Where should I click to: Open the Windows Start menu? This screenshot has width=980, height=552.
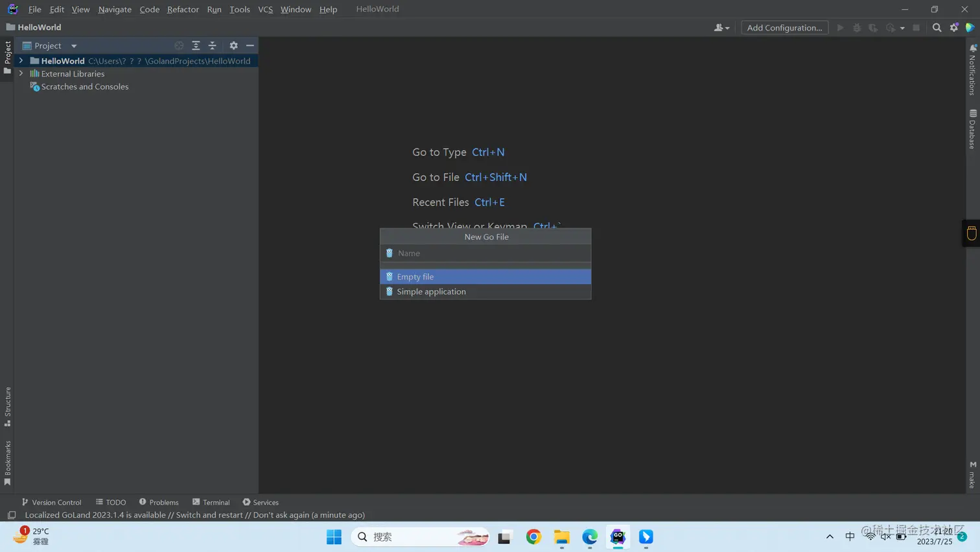point(334,537)
